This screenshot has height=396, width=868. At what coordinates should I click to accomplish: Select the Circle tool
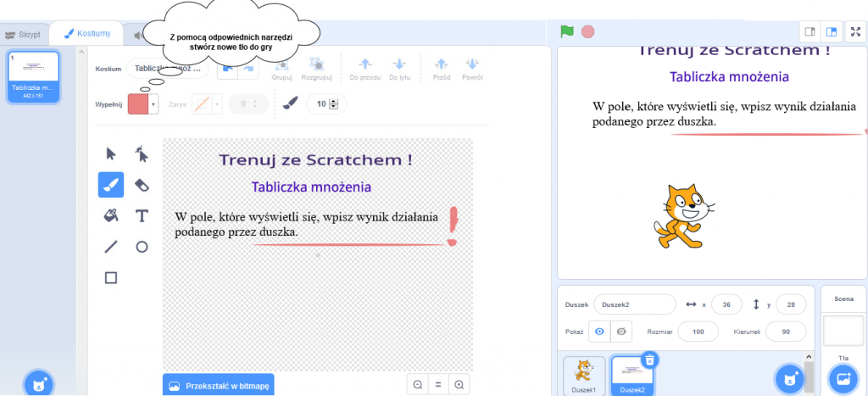(142, 247)
